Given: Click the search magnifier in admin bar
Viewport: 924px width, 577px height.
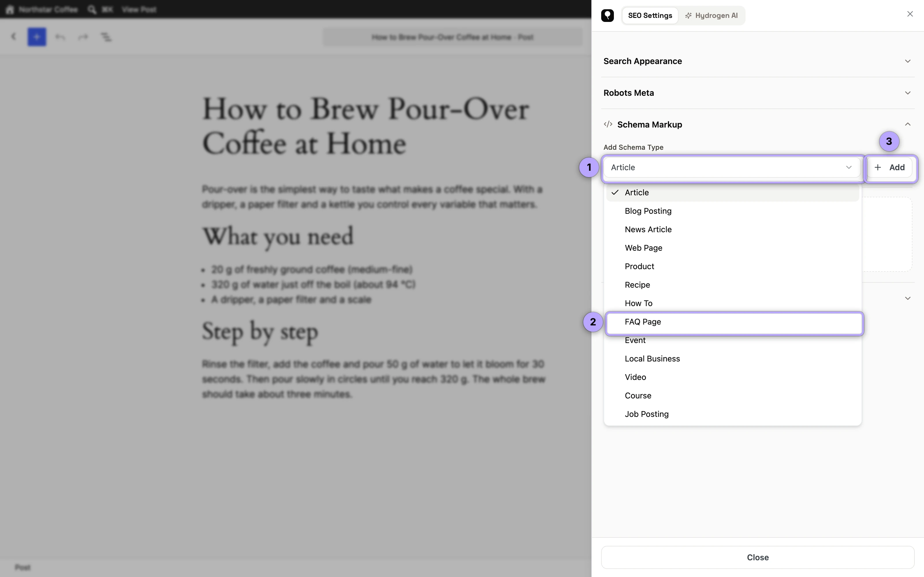Looking at the screenshot, I should (x=92, y=10).
